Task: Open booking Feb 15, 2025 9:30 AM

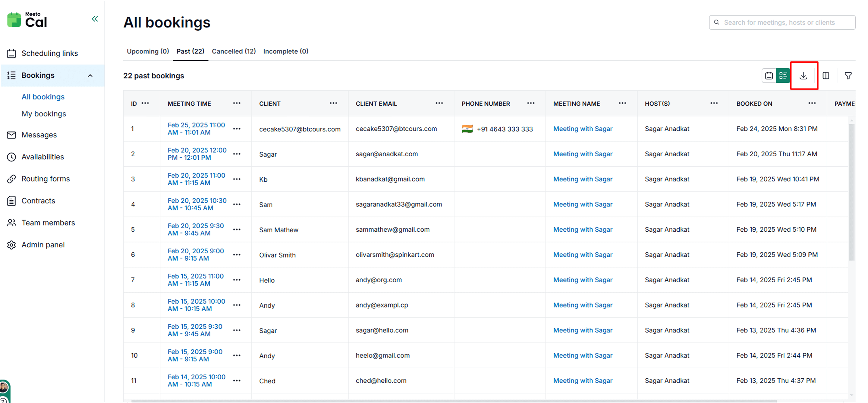Action: point(195,330)
